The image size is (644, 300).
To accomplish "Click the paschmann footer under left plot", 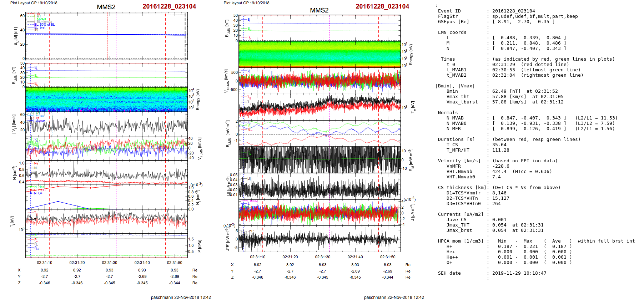I will click(181, 297).
